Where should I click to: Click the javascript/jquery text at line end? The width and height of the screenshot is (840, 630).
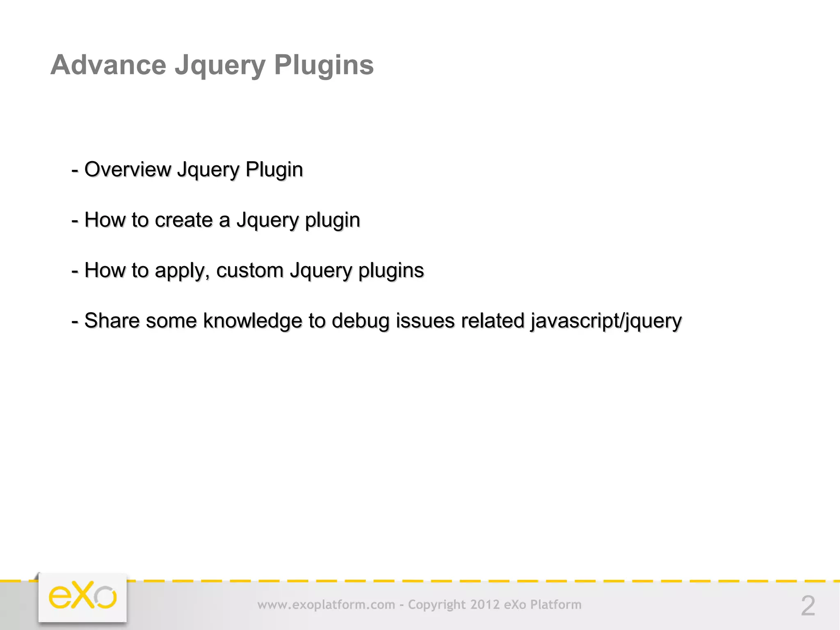[x=606, y=321]
